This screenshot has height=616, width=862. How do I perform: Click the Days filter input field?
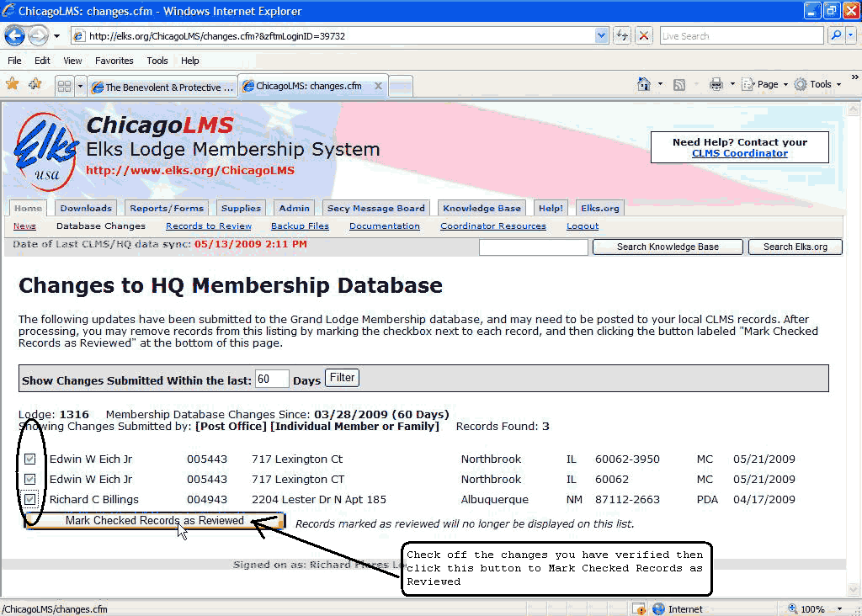(272, 379)
